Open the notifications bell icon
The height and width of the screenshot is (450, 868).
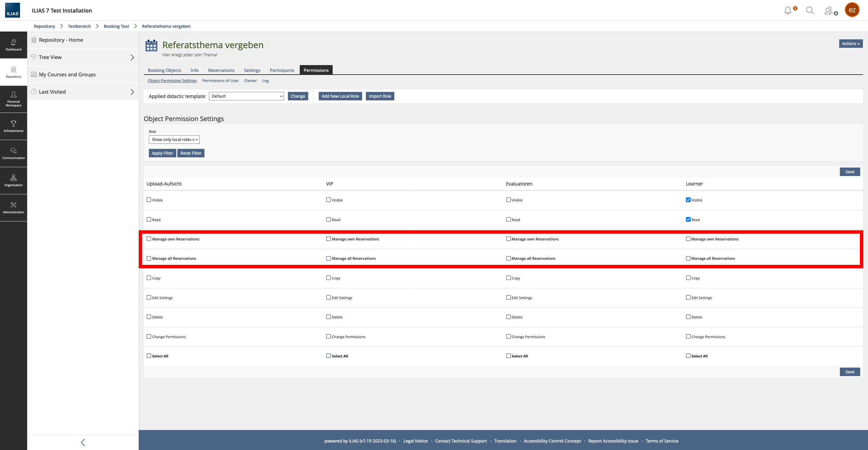pos(788,11)
